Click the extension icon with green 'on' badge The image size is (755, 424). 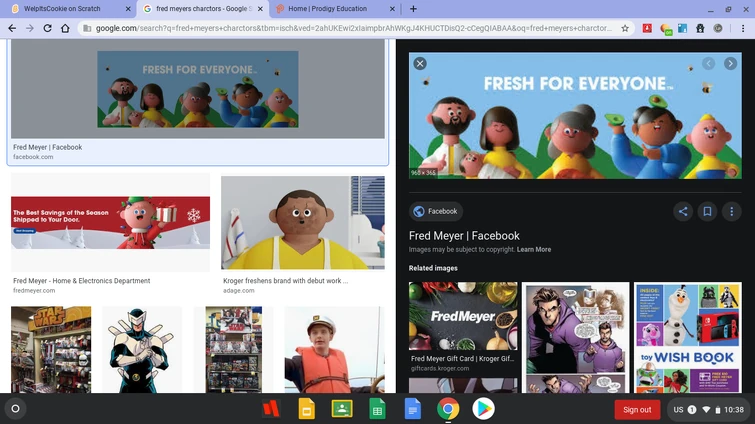click(665, 29)
